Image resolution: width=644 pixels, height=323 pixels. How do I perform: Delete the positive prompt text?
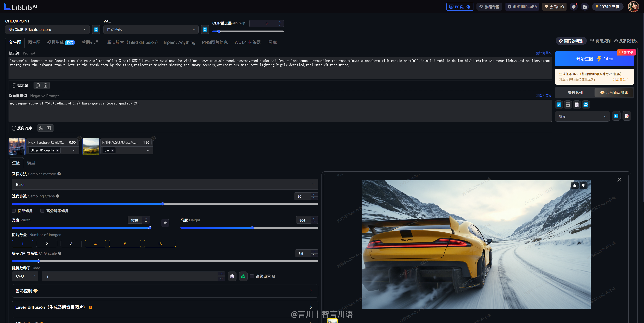pyautogui.click(x=45, y=86)
